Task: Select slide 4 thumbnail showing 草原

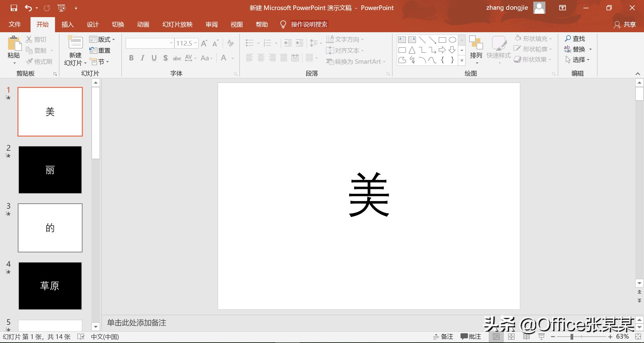Action: pos(50,286)
